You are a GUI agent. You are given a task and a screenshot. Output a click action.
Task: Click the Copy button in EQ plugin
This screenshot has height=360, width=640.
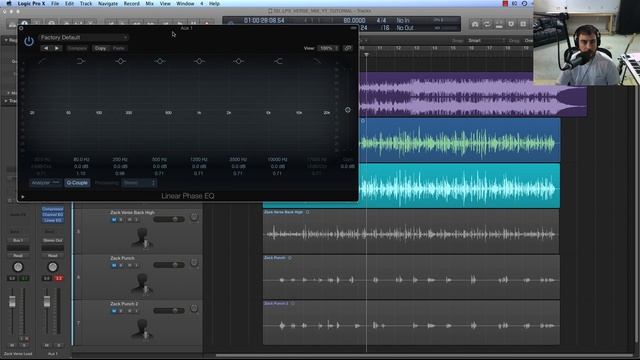pyautogui.click(x=100, y=48)
